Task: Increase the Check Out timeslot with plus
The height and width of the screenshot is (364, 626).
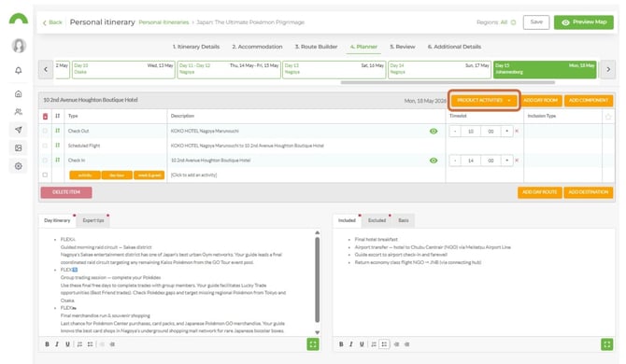Action: tap(506, 132)
